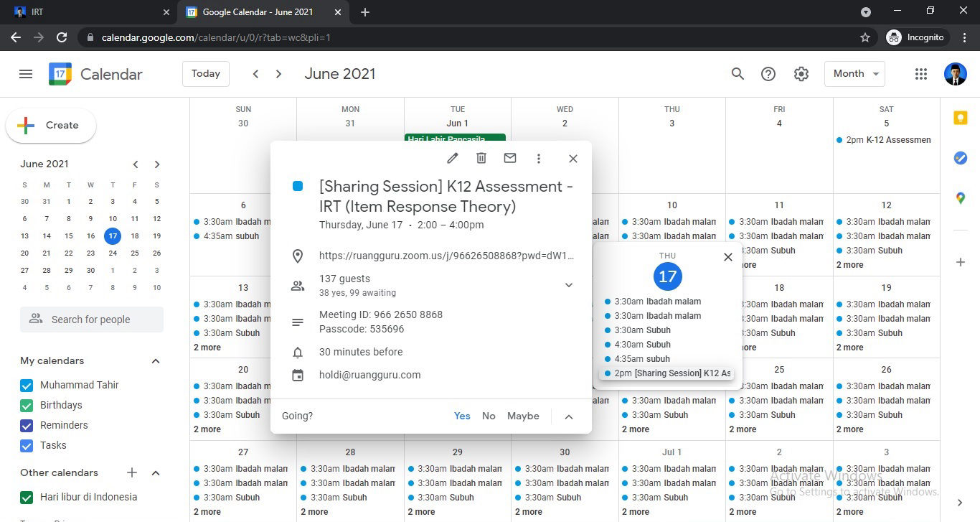Open the main hamburger menu
Image resolution: width=980 pixels, height=522 pixels.
(26, 74)
